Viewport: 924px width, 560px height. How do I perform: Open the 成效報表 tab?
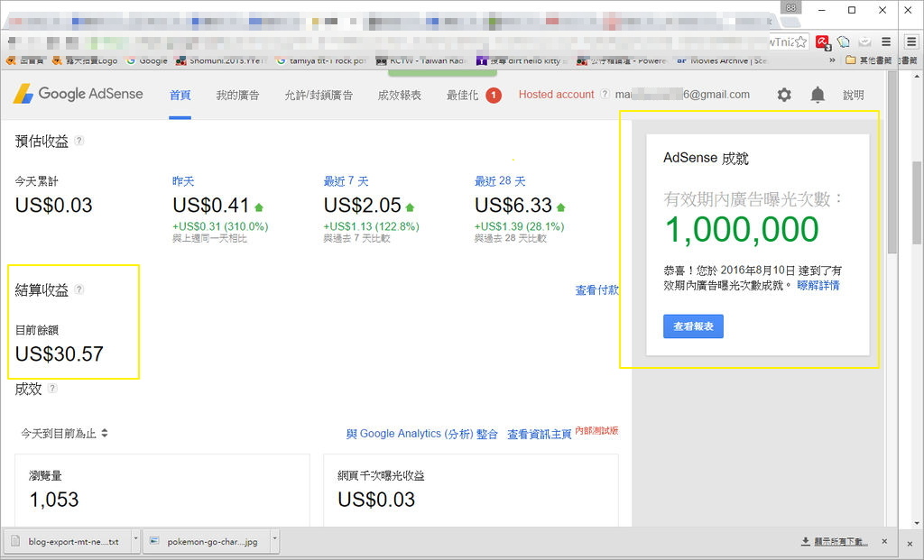click(x=400, y=95)
